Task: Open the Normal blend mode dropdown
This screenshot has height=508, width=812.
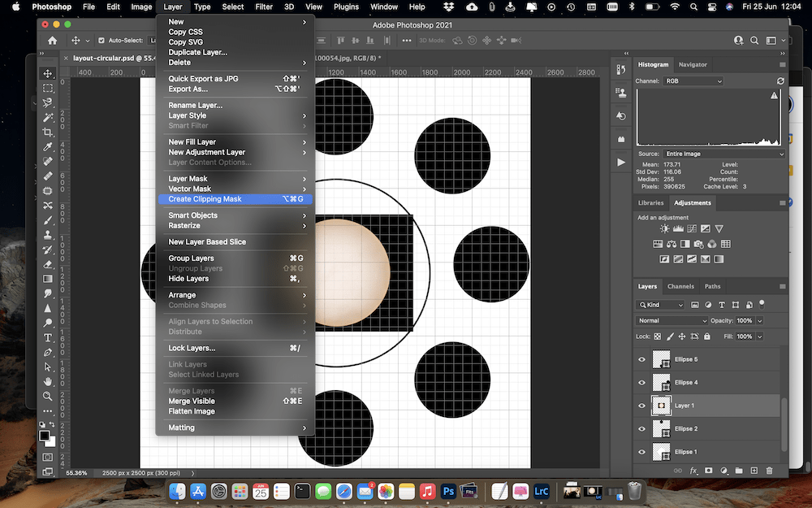Action: (672, 321)
